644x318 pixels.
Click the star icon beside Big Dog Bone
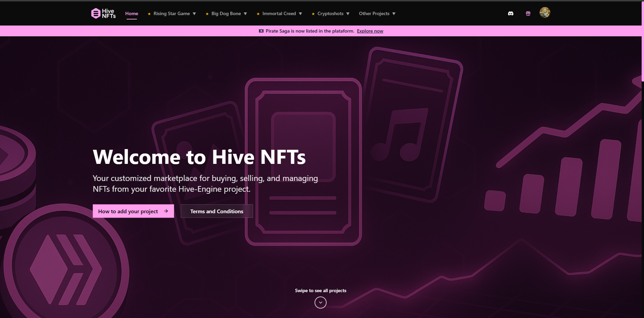coord(207,14)
